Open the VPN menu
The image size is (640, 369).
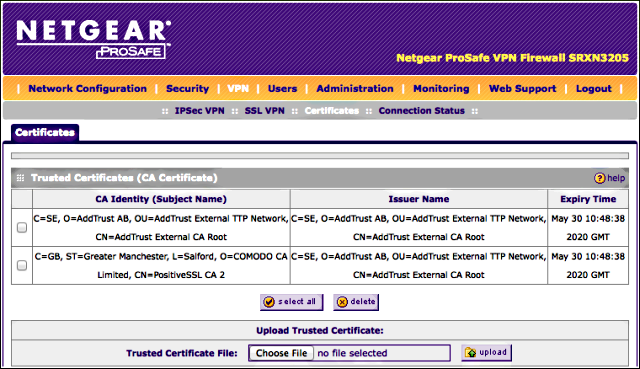tap(238, 89)
